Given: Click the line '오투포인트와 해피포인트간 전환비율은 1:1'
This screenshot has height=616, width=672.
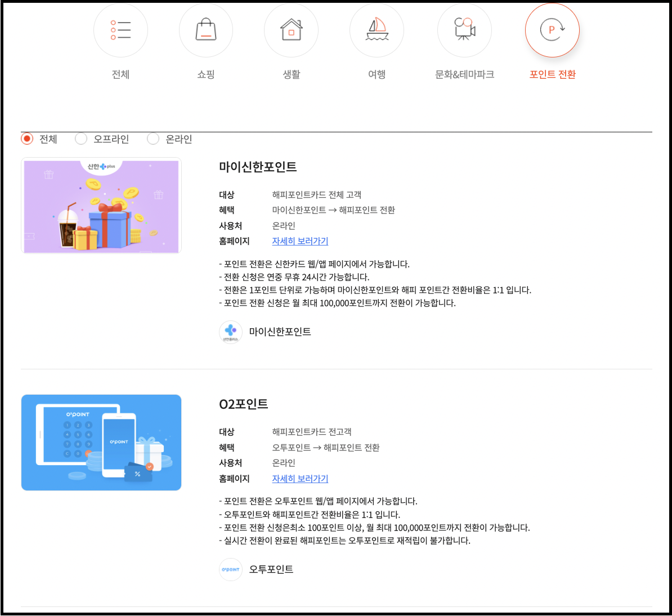Looking at the screenshot, I should click(x=310, y=515).
